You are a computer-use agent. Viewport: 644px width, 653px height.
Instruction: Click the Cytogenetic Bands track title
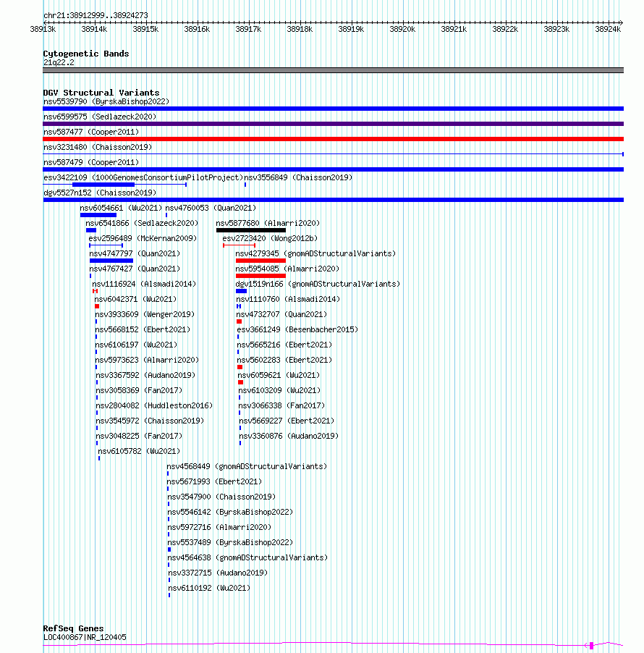coord(86,54)
